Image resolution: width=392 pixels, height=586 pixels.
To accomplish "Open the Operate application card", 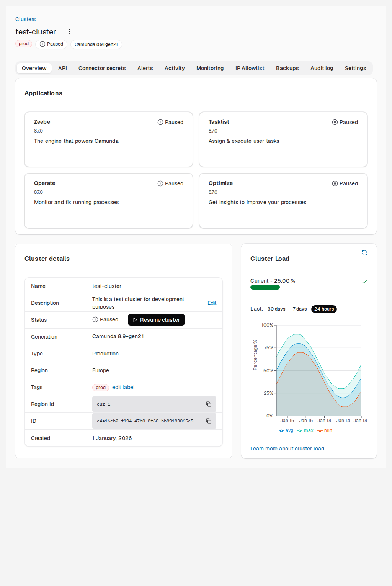I will [x=109, y=201].
